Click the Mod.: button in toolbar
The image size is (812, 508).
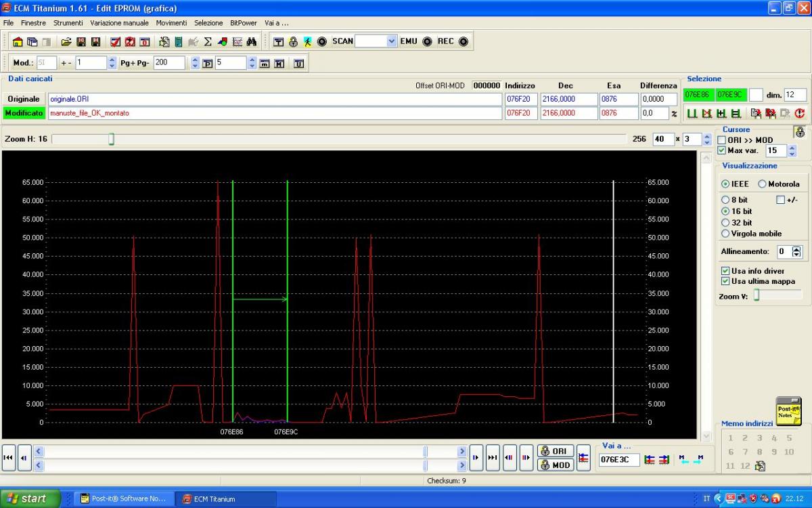click(23, 63)
